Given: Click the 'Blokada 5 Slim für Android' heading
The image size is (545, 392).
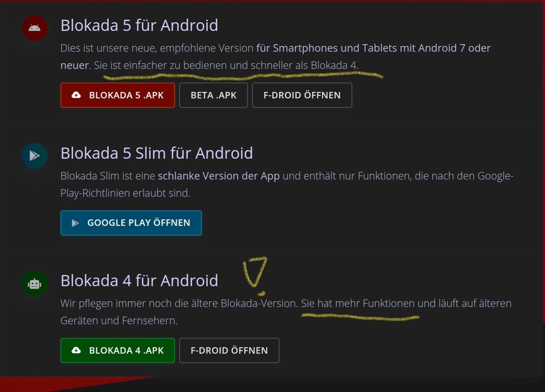Looking at the screenshot, I should click(x=157, y=153).
